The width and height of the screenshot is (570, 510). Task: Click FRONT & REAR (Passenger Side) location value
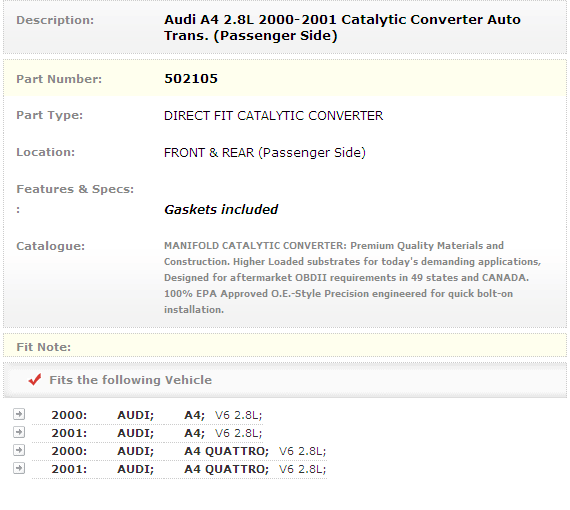click(265, 153)
